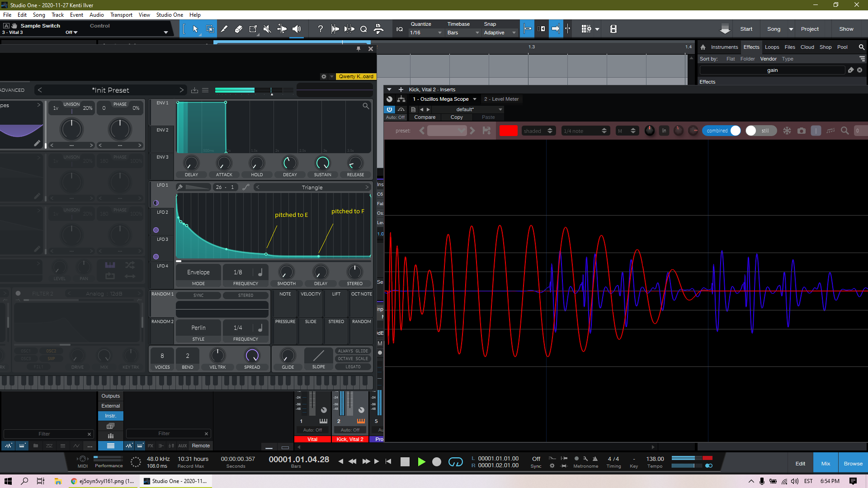The width and height of the screenshot is (868, 488).
Task: Open the plugin default preset dropdown
Action: pos(467,109)
